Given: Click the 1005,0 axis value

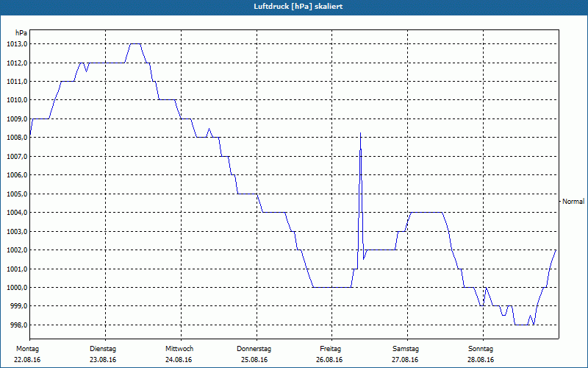Looking at the screenshot, I should 17,194.
